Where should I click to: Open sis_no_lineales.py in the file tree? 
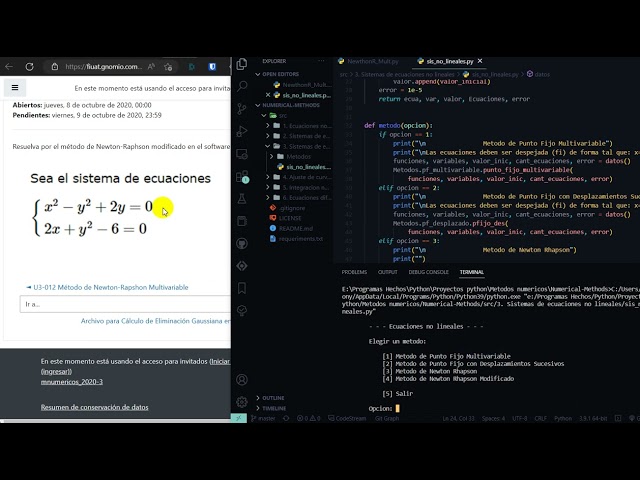(x=304, y=167)
